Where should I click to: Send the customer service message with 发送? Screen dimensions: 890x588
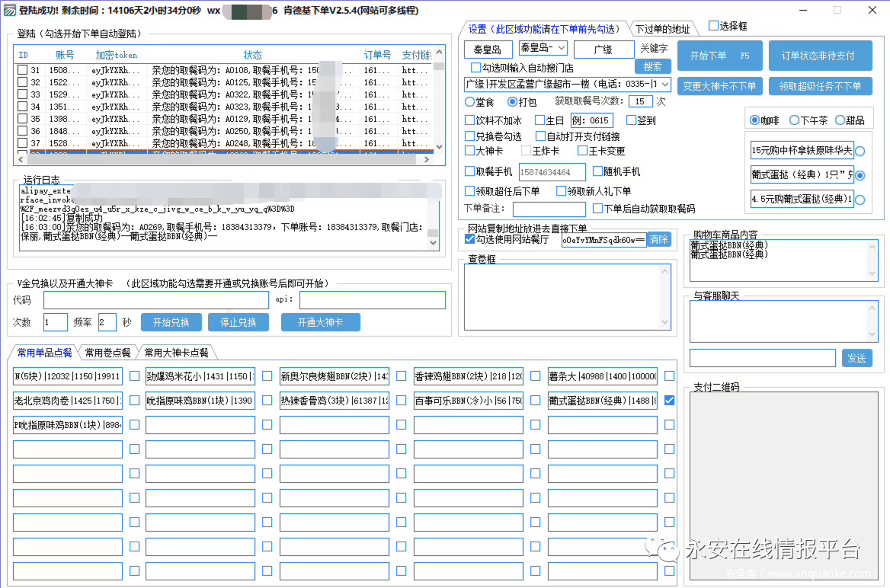click(x=856, y=358)
